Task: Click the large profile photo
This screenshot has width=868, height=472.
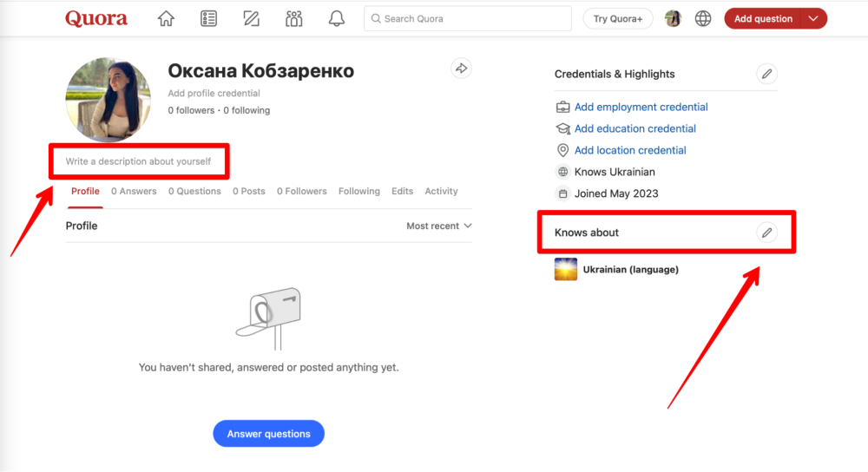Action: [108, 100]
